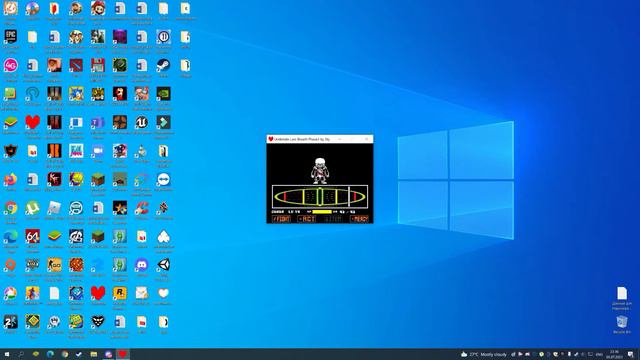Image resolution: width=640 pixels, height=360 pixels.
Task: Click the green center of the attack target meter
Action: pos(320,197)
